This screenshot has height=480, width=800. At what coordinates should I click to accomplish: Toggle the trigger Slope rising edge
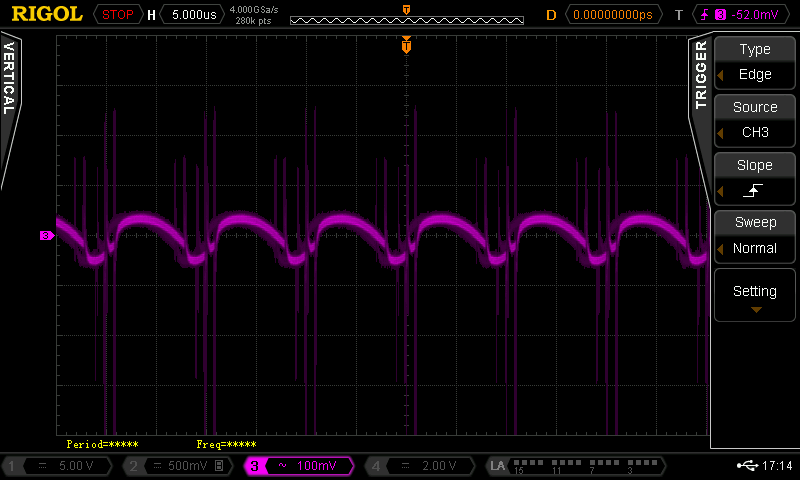[755, 179]
